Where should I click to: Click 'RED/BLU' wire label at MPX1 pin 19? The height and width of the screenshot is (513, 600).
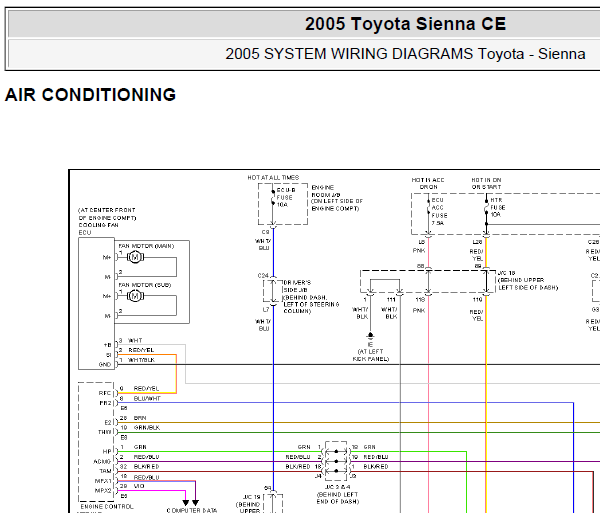point(146,477)
